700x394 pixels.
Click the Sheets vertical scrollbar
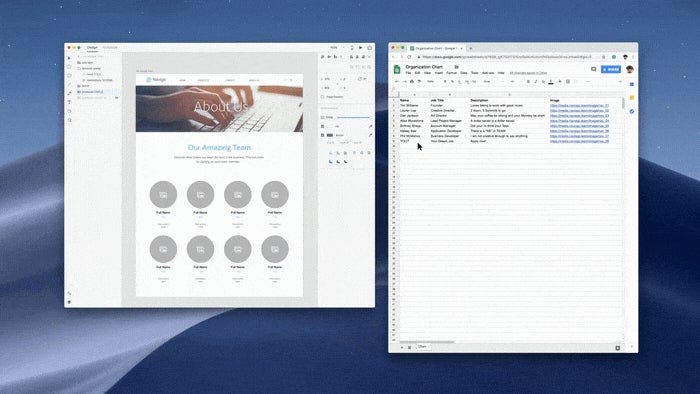click(x=623, y=104)
